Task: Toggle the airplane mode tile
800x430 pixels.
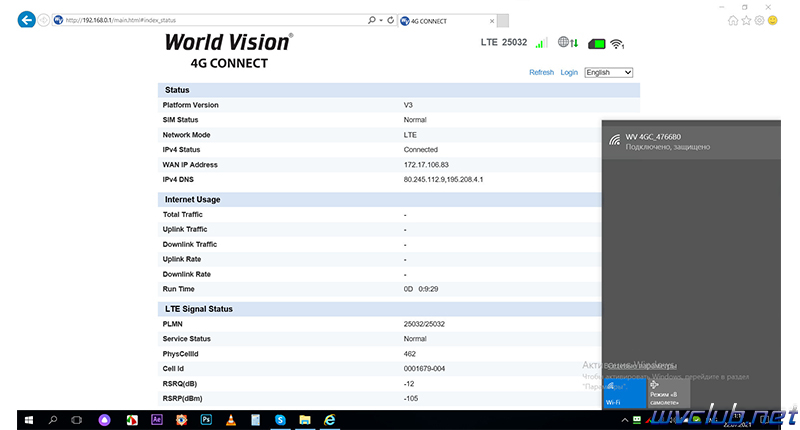Action: point(669,393)
